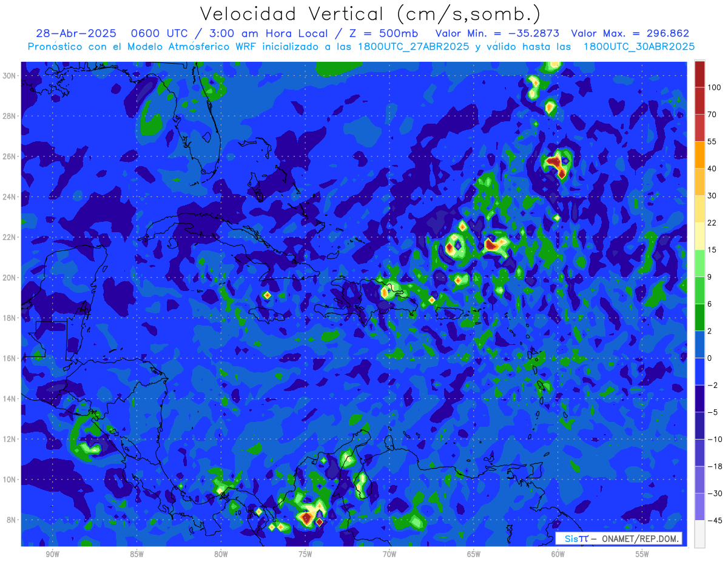Click the 'Velocidad Vertical (cm/s,somb.)' title
Screen dimensions: 728x562
pos(370,14)
